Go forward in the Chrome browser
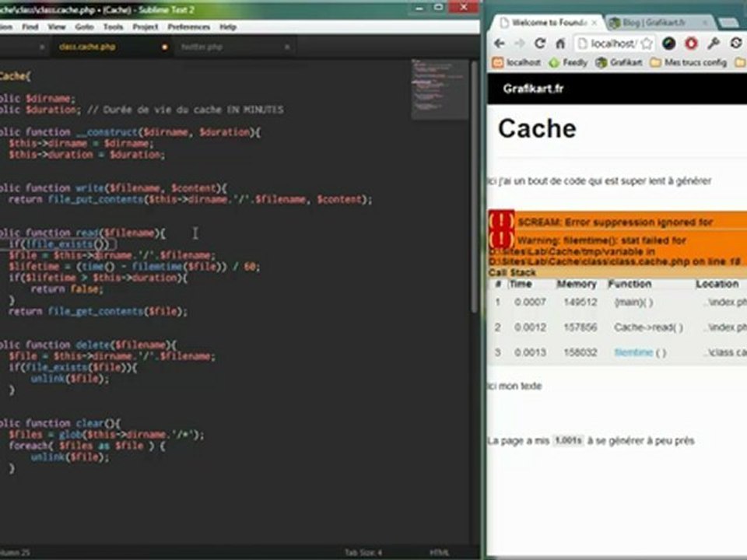Screen dimensions: 747x560 click(x=519, y=44)
